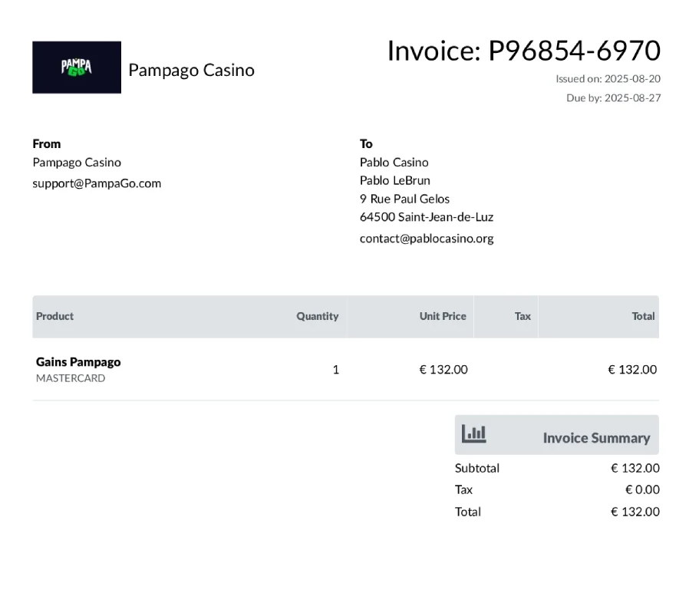Click the recipient name Pablo LeBrun
The width and height of the screenshot is (689, 616).
(395, 180)
